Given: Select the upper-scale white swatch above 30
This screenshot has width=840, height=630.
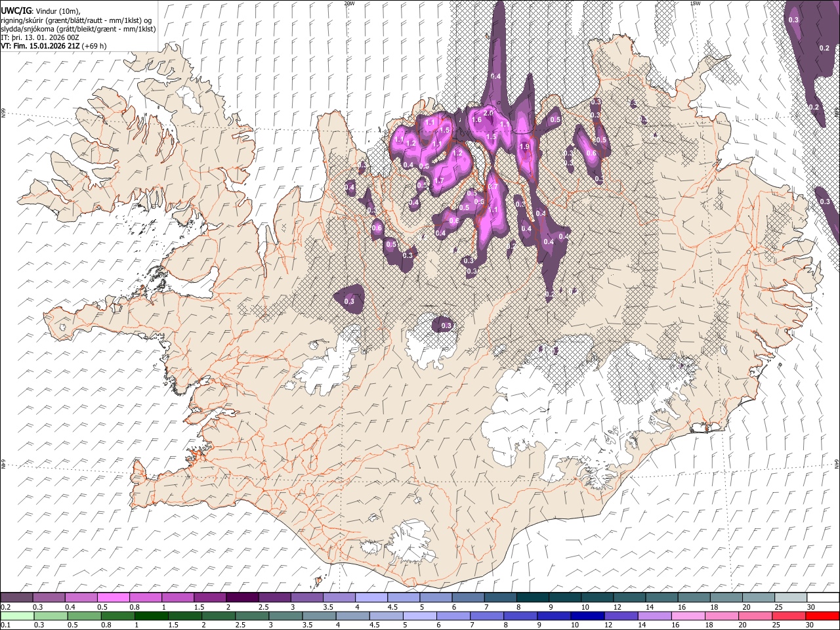Looking at the screenshot, I should (x=823, y=597).
